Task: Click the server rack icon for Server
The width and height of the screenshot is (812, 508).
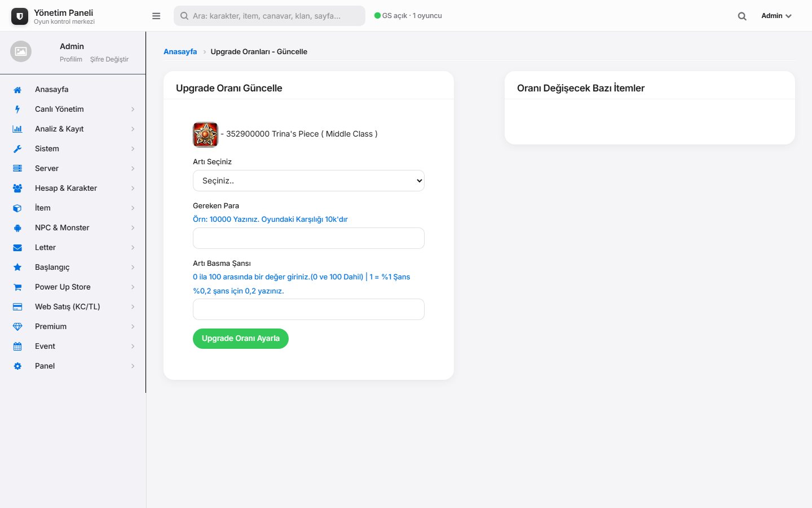Action: (17, 169)
